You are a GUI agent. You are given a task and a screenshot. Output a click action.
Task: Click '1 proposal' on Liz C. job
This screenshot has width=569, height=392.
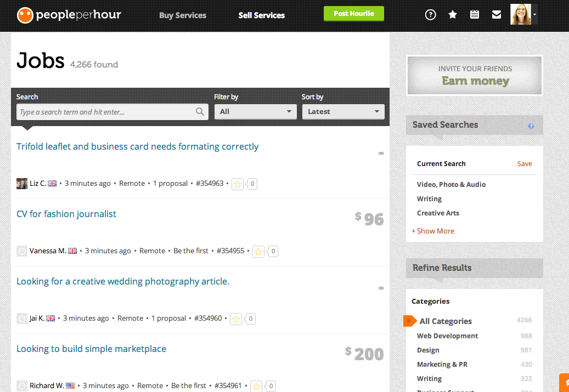click(x=170, y=184)
